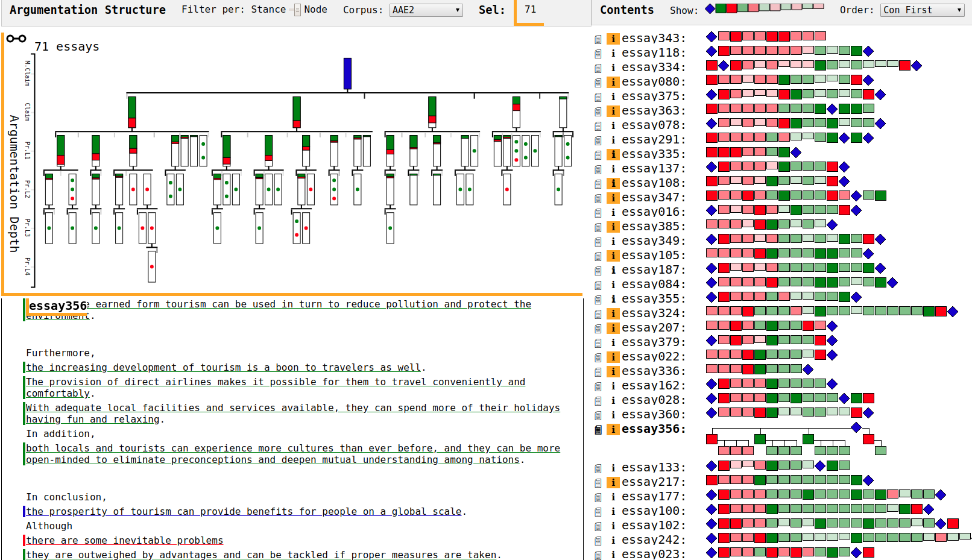Toggle dark green square in Show legend

tap(742, 8)
